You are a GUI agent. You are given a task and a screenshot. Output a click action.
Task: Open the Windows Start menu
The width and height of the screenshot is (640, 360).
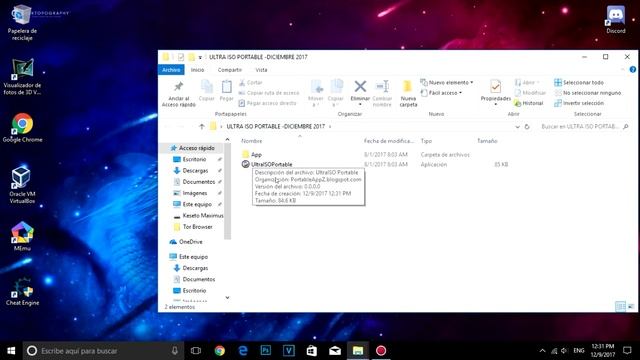click(11, 351)
